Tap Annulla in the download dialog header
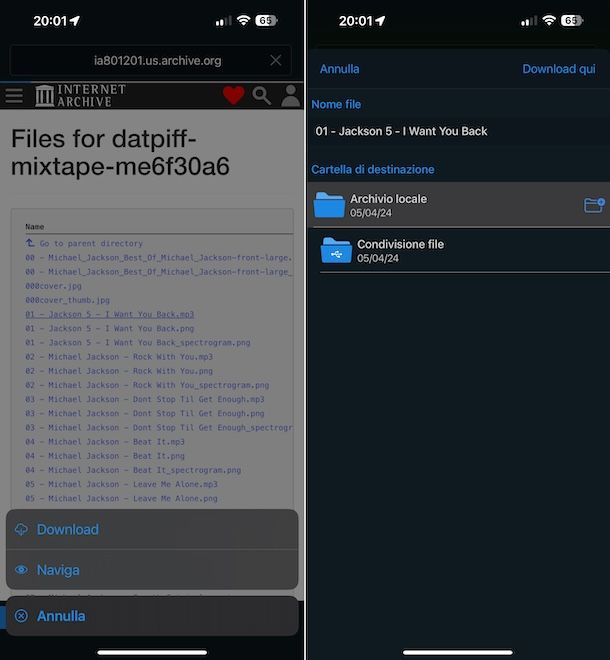Viewport: 610px width, 660px height. pyautogui.click(x=339, y=69)
